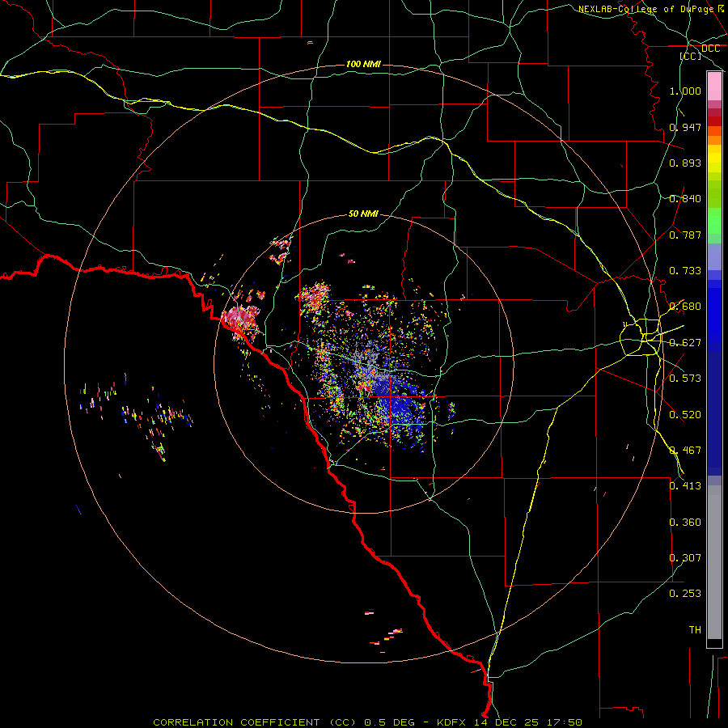Select the 0.787 scale value
Screen dimensions: 728x728
point(685,235)
